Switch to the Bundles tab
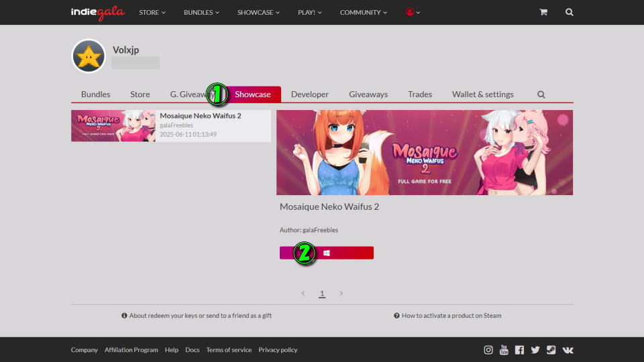 [x=96, y=95]
